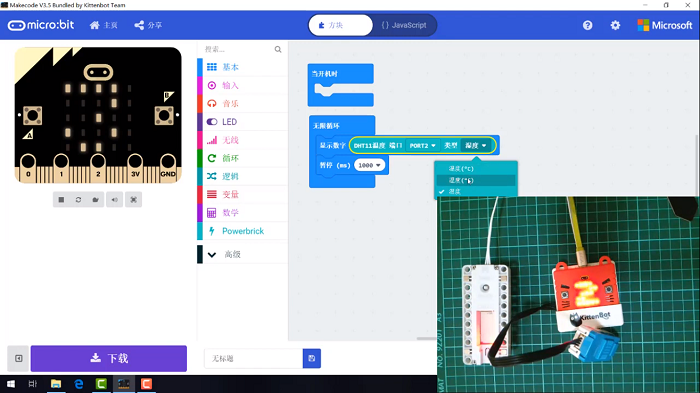Viewport: 700px width, 393px height.
Task: Open green Camtasia app on taskbar
Action: tap(101, 384)
